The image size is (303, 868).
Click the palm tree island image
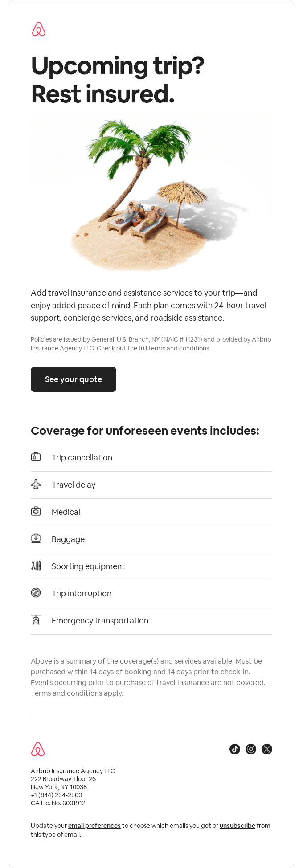coord(151,192)
